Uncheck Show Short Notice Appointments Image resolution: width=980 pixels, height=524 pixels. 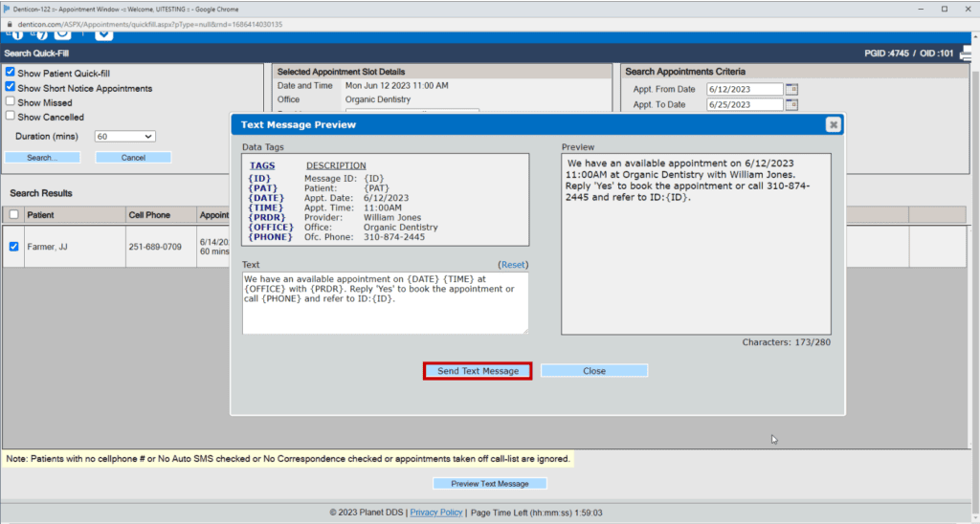click(11, 87)
